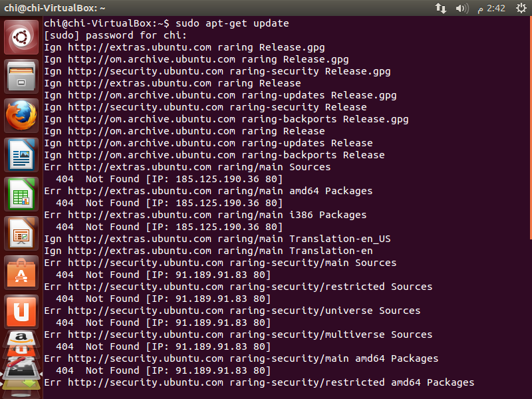Image resolution: width=532 pixels, height=399 pixels.
Task: Open the Ubuntu Software Center
Action: pos(22,273)
